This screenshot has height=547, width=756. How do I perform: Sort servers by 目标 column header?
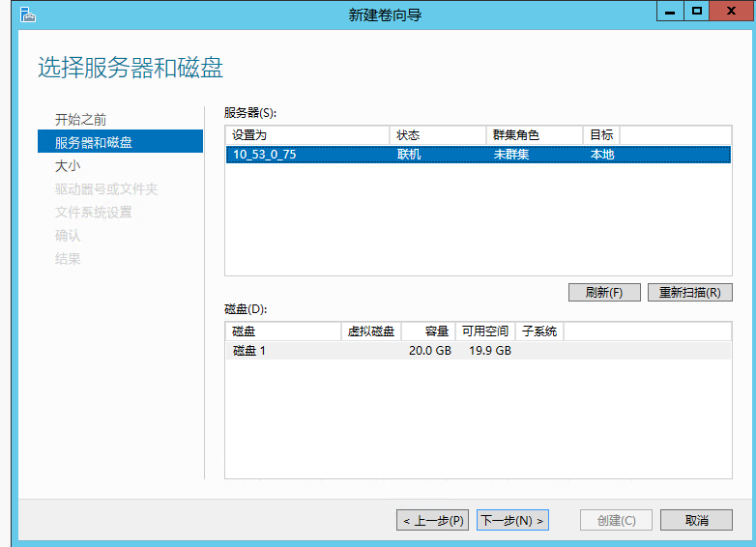[601, 135]
